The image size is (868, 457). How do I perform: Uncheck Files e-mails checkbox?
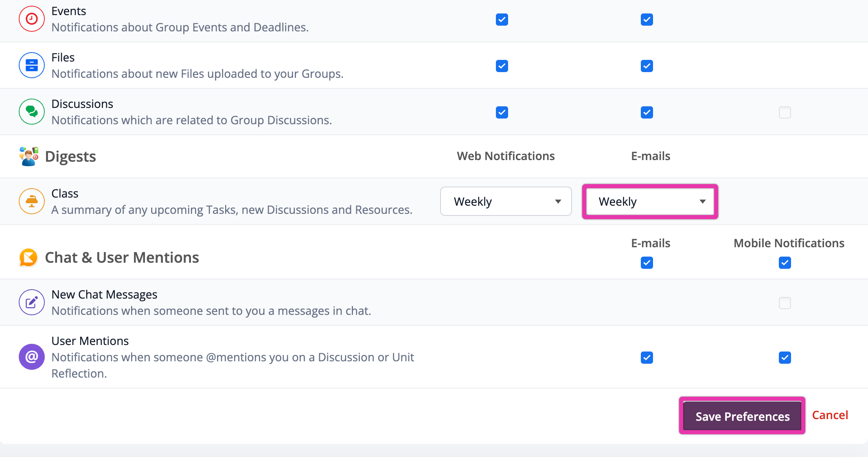[x=647, y=66]
